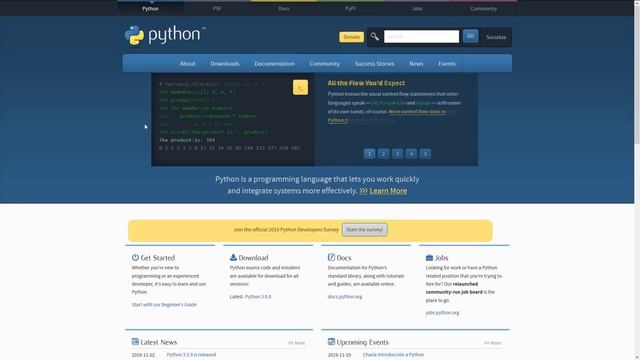The height and width of the screenshot is (360, 640).
Task: Open the PyPI top tab
Action: 350,8
